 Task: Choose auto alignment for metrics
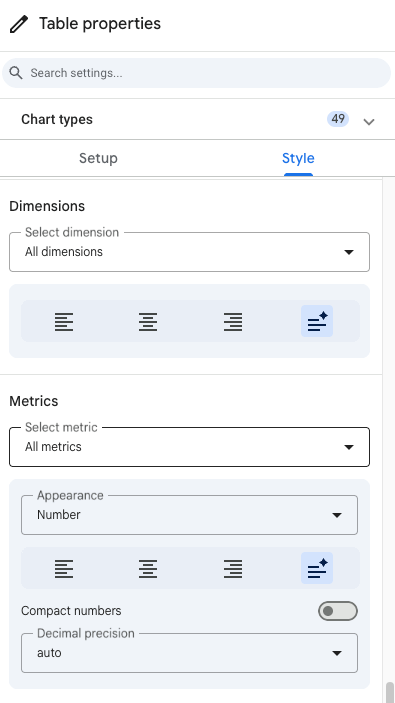tap(317, 568)
